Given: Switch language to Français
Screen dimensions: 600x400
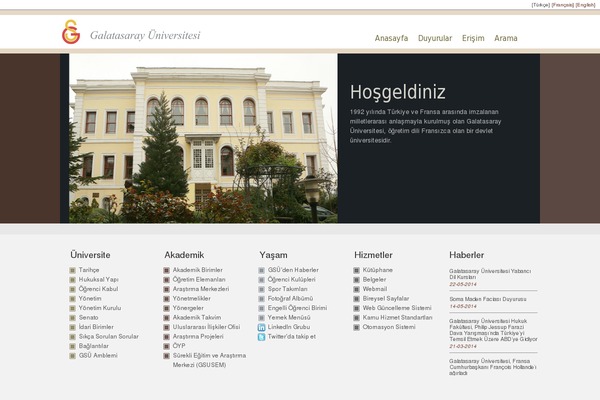Looking at the screenshot, I should pyautogui.click(x=562, y=5).
